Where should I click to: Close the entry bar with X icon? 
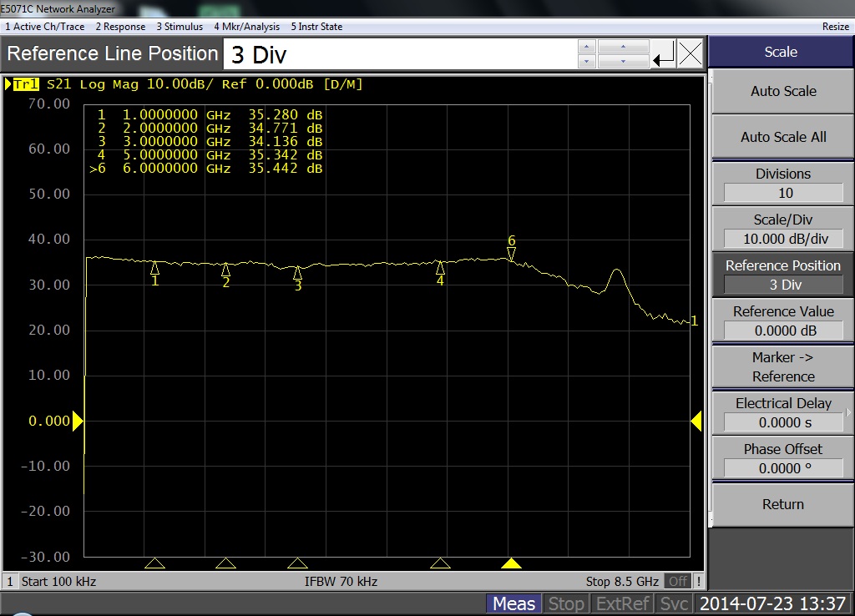click(x=691, y=56)
